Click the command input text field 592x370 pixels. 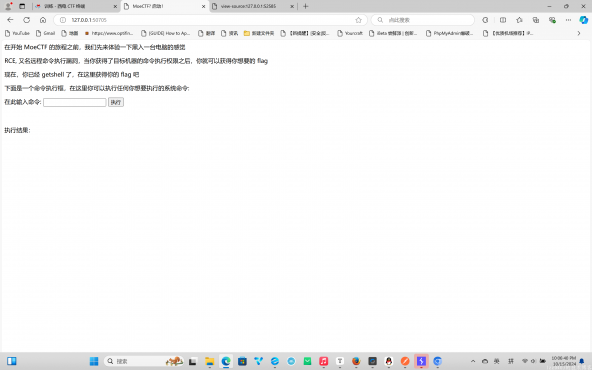[x=75, y=102]
